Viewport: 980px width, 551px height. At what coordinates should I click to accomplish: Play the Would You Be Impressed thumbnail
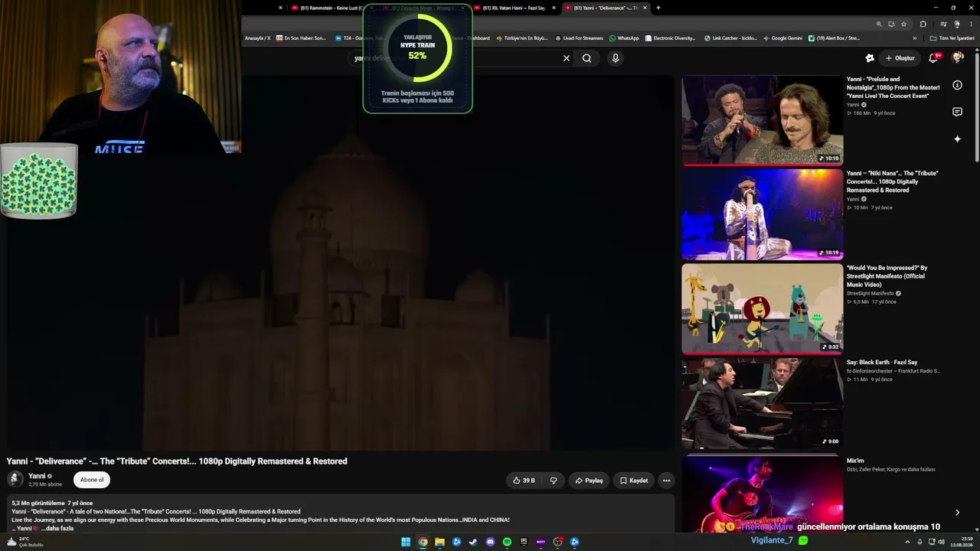coord(762,308)
